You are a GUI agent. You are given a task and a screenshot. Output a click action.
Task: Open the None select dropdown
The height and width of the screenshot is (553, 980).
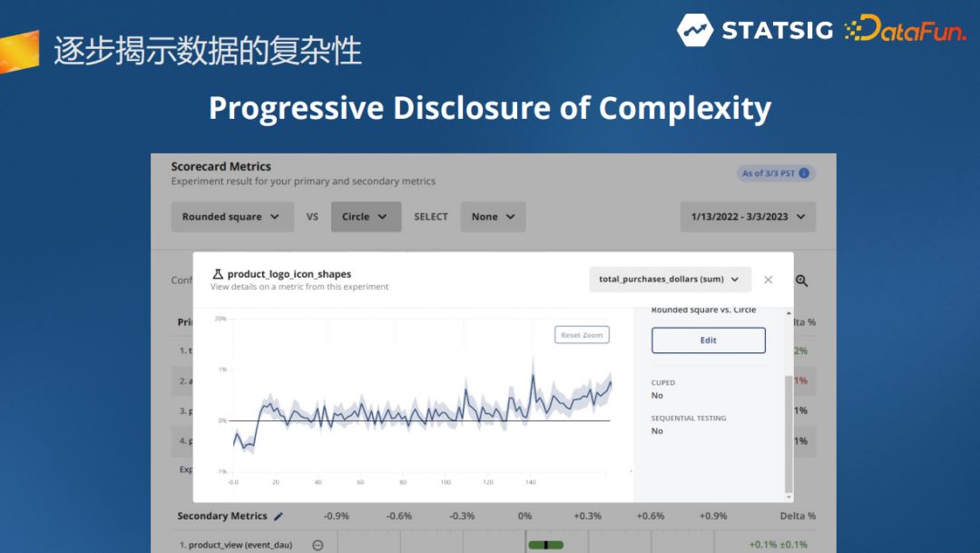click(x=493, y=217)
